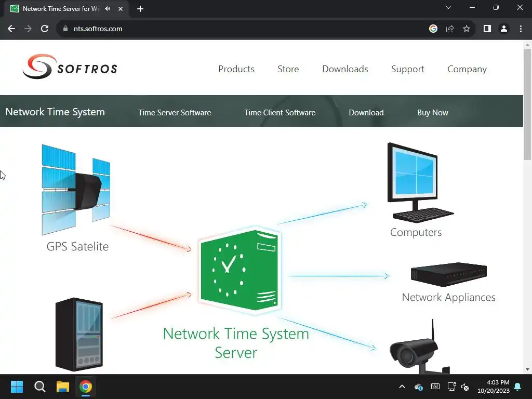Select the Network Time Server tab

click(66, 9)
